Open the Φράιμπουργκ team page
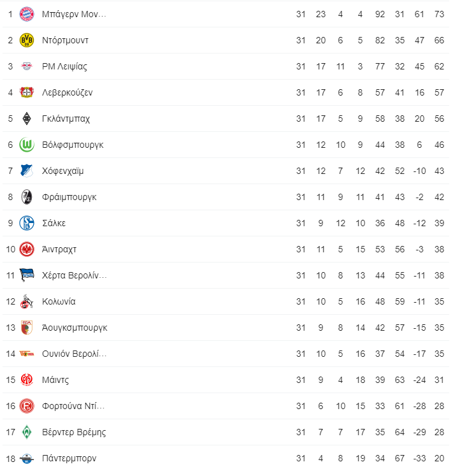The image size is (462, 476). point(69,197)
